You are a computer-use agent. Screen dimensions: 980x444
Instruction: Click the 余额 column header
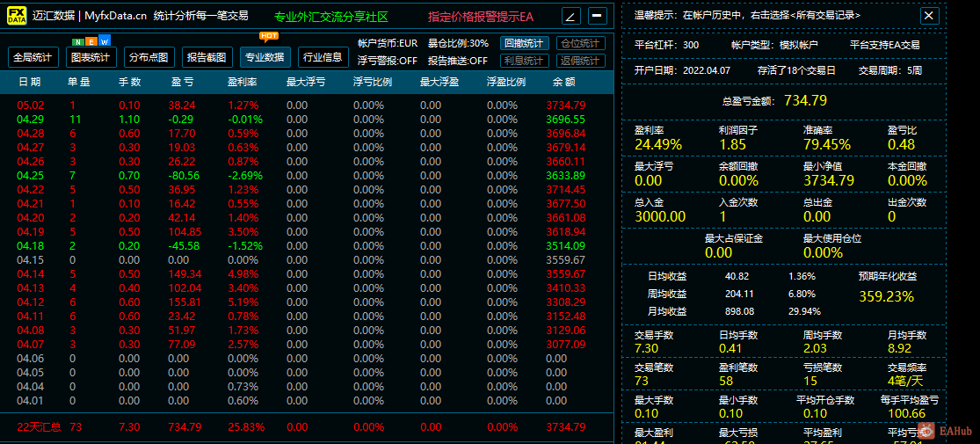563,82
